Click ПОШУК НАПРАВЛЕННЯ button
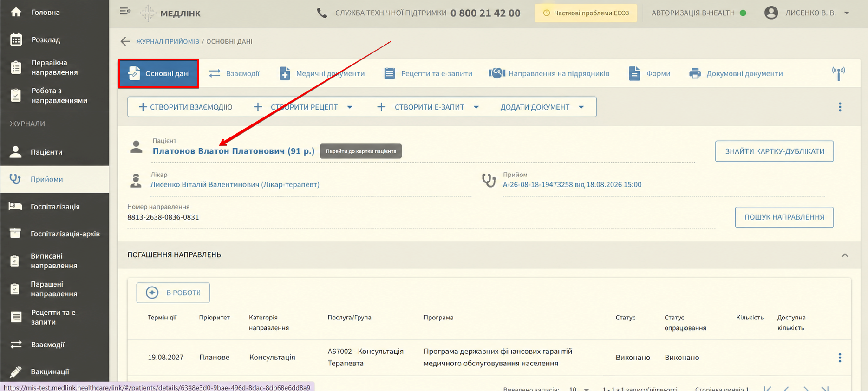This screenshot has width=868, height=391. (x=784, y=217)
